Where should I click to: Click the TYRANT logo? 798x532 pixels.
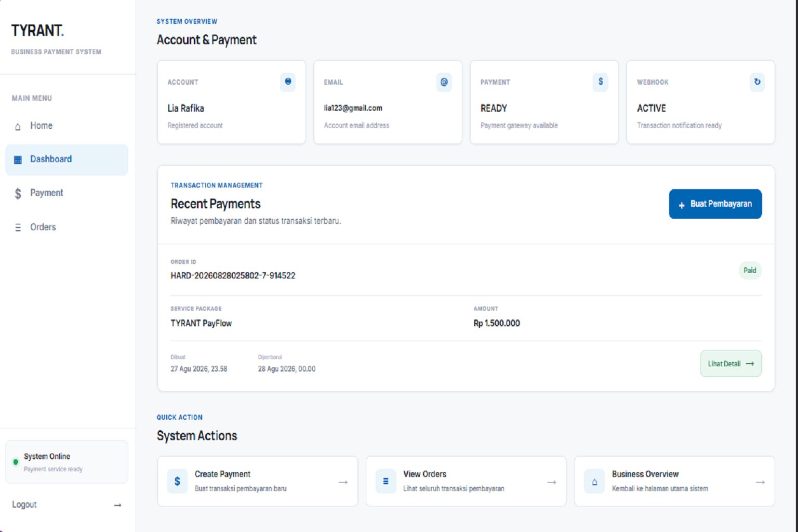37,31
